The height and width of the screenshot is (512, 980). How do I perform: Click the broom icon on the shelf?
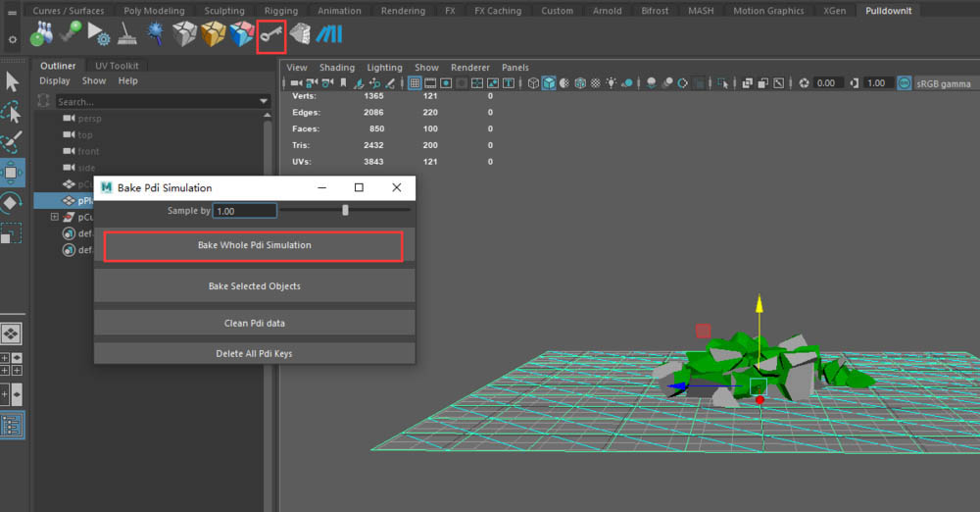click(127, 36)
